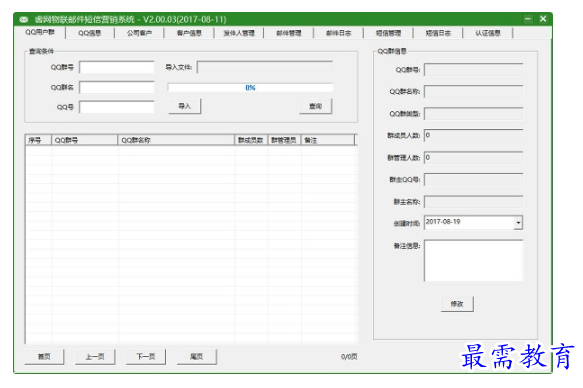Focus the QQ群号 field under 查询条件

[117, 67]
